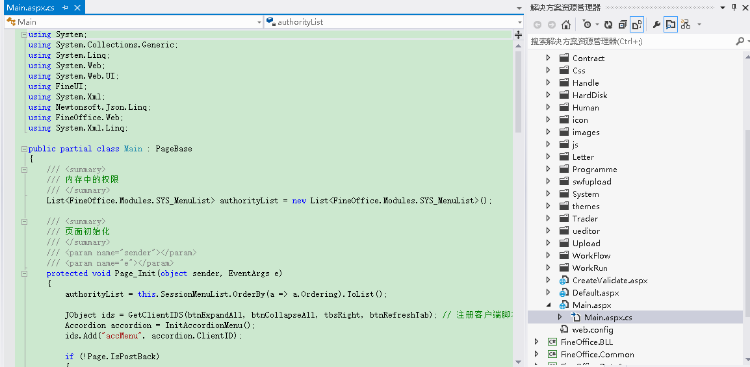750x367 pixels.
Task: Click the icon folder's folder icon
Action: [563, 120]
